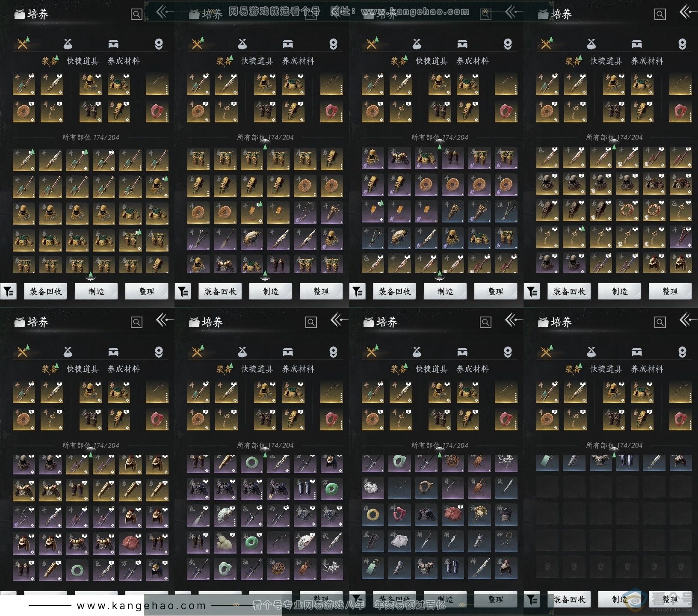Select chest icon in third top-row panel
This screenshot has height=616, width=698.
pyautogui.click(x=462, y=44)
